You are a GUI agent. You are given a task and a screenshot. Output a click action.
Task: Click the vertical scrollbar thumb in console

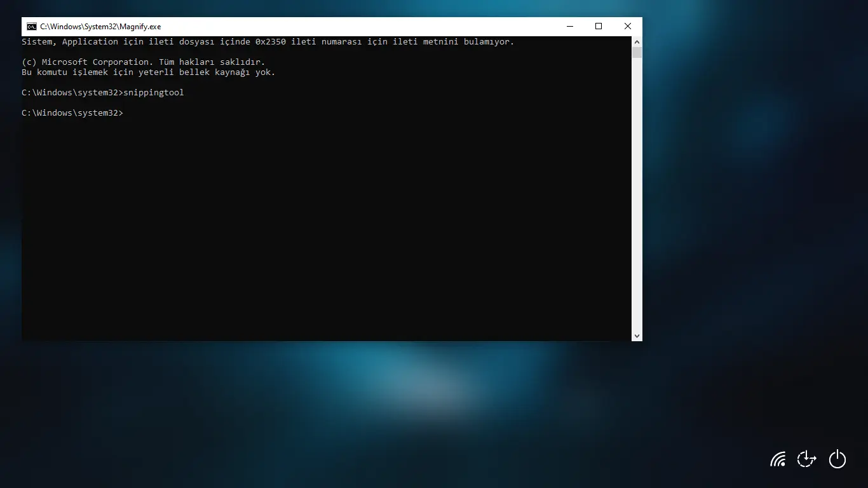click(637, 53)
